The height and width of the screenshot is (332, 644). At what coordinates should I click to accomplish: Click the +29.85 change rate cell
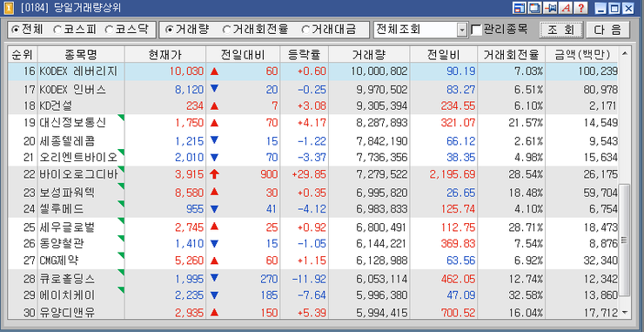click(x=309, y=175)
